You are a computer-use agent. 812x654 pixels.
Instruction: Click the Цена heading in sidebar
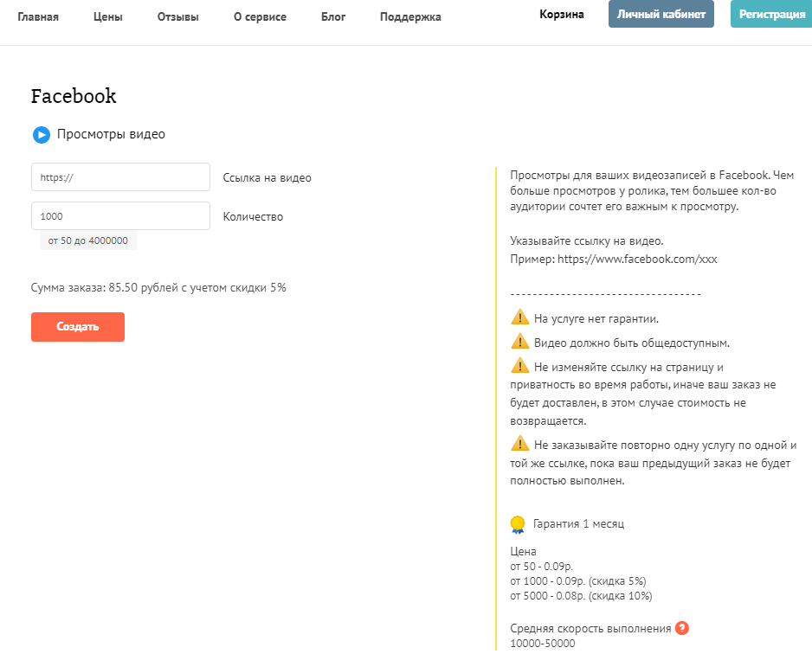[x=523, y=551]
